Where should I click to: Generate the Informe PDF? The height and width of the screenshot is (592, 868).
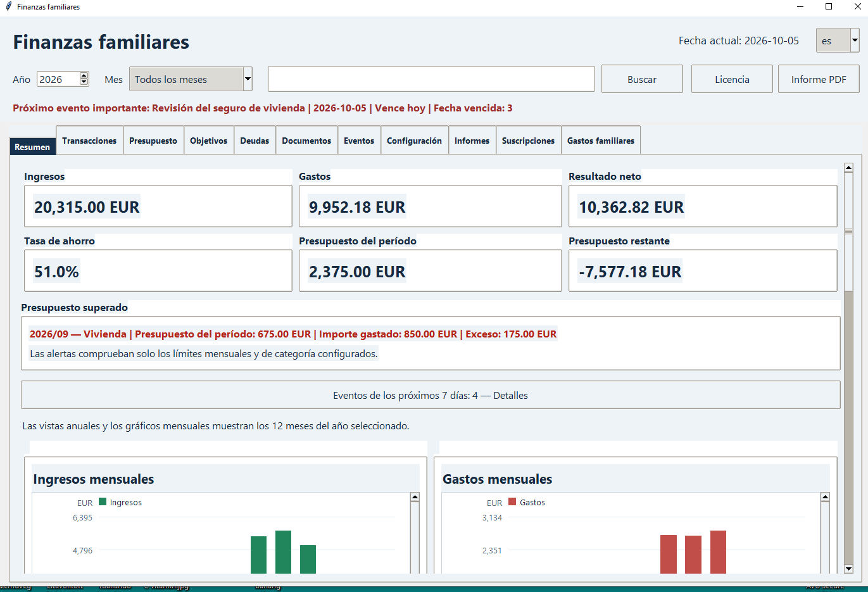pyautogui.click(x=819, y=79)
